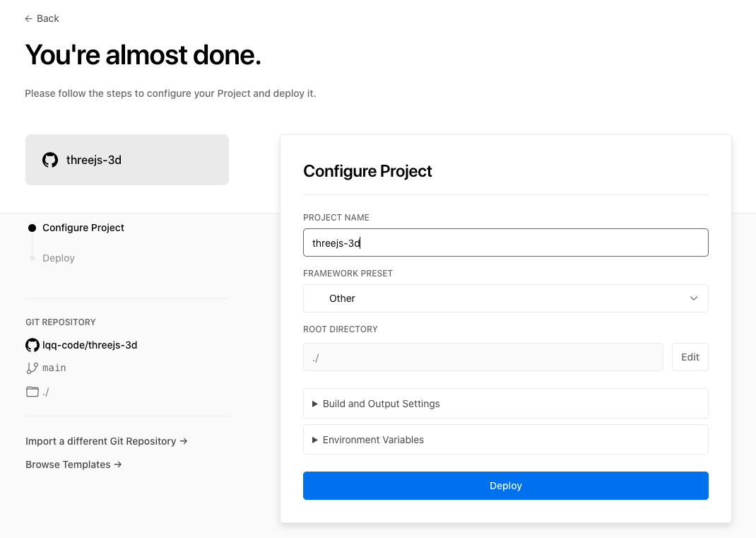Click the Deploy step bullet in sidebar

33,258
